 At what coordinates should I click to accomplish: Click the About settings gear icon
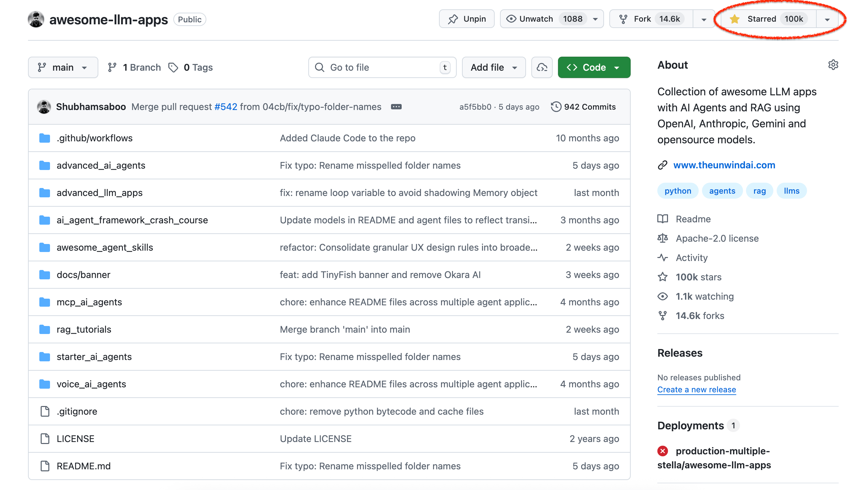coord(833,65)
